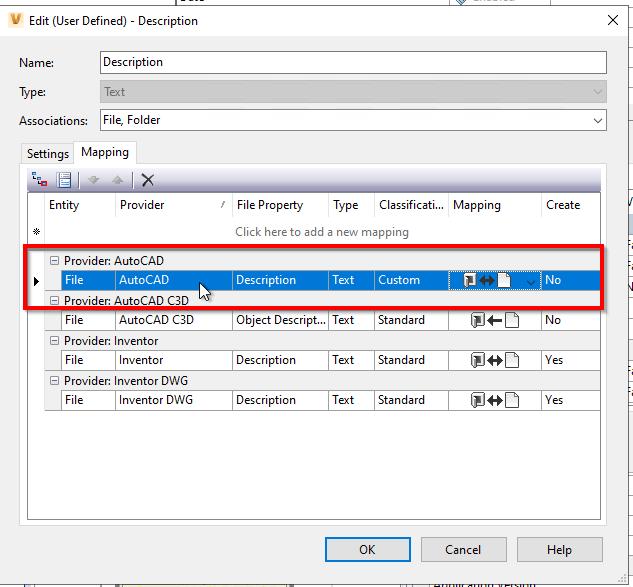Open the disabled Type dropdown
The width and height of the screenshot is (633, 587).
pos(597,92)
